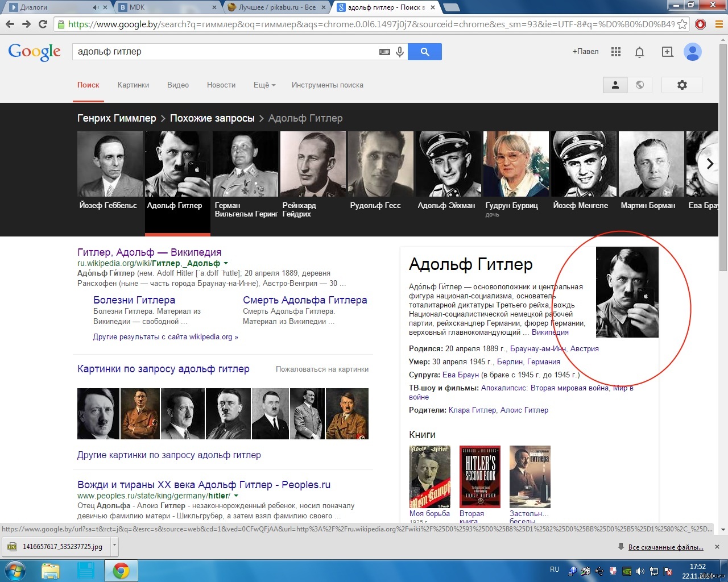Screen dimensions: 728x582
Task: Click the blue search magnifier button
Action: click(425, 52)
